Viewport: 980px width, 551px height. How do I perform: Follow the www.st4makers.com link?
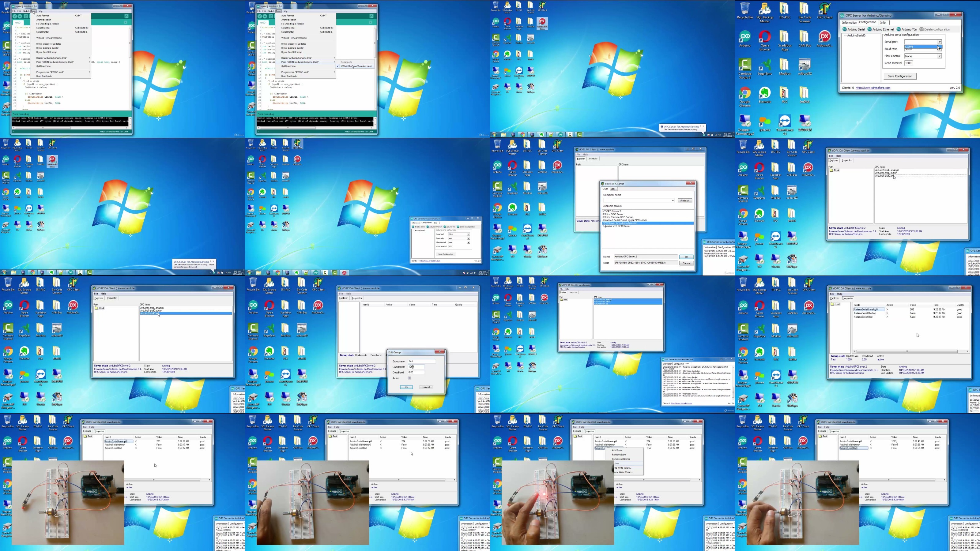873,88
